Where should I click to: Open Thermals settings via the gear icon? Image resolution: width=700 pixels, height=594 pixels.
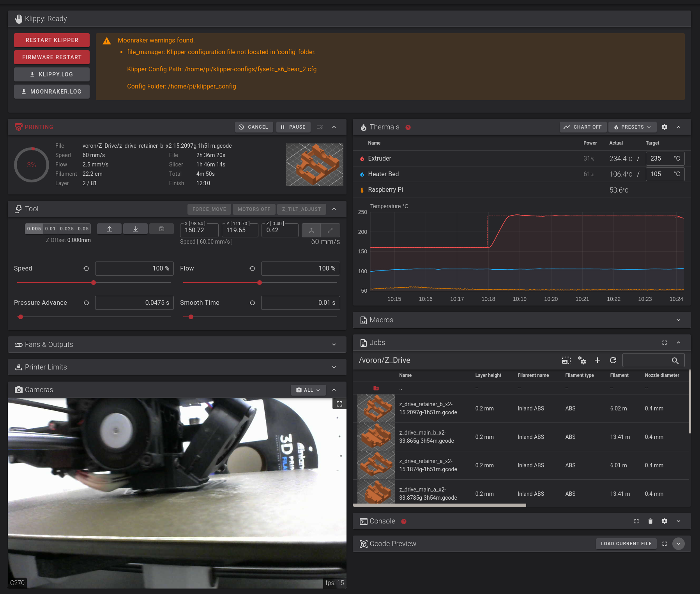point(665,127)
